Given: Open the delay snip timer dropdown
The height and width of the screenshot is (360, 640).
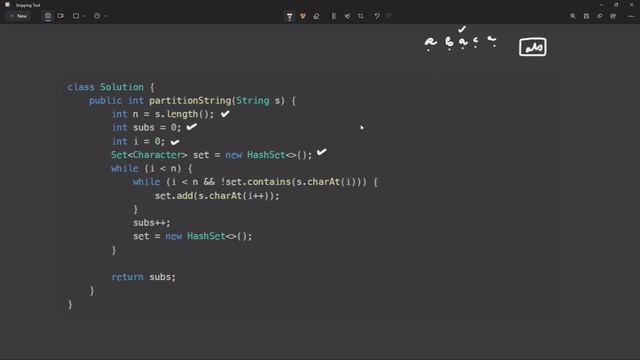Looking at the screenshot, I should (x=100, y=16).
